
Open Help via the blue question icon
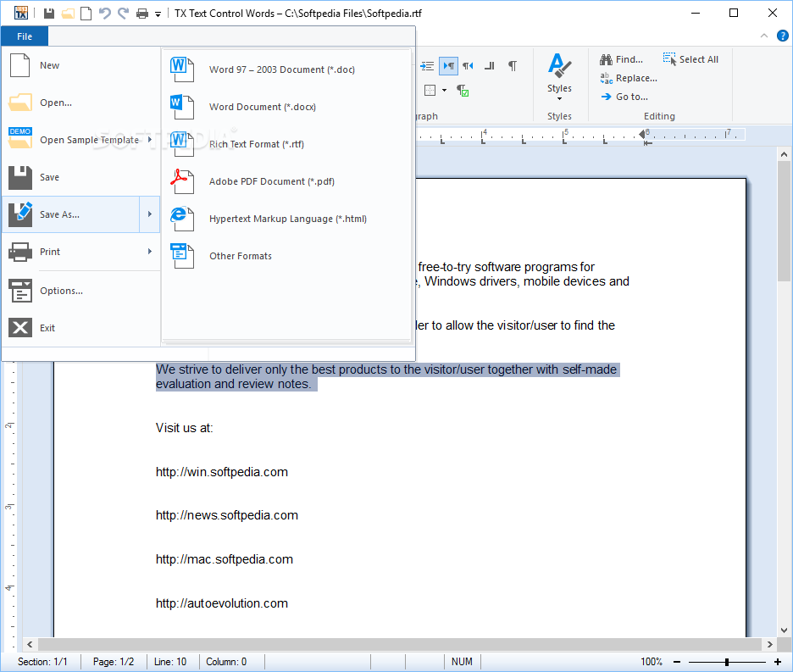[782, 36]
